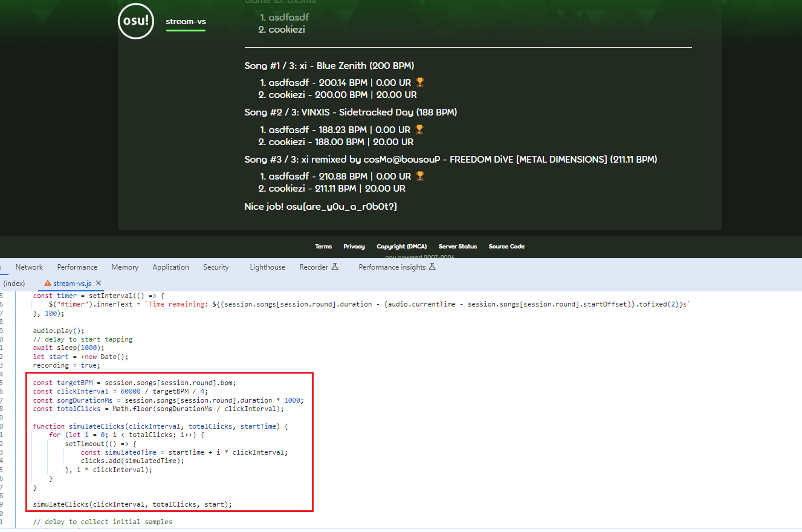The image size is (802, 532).
Task: Open the Source Code footer link
Action: coord(506,247)
